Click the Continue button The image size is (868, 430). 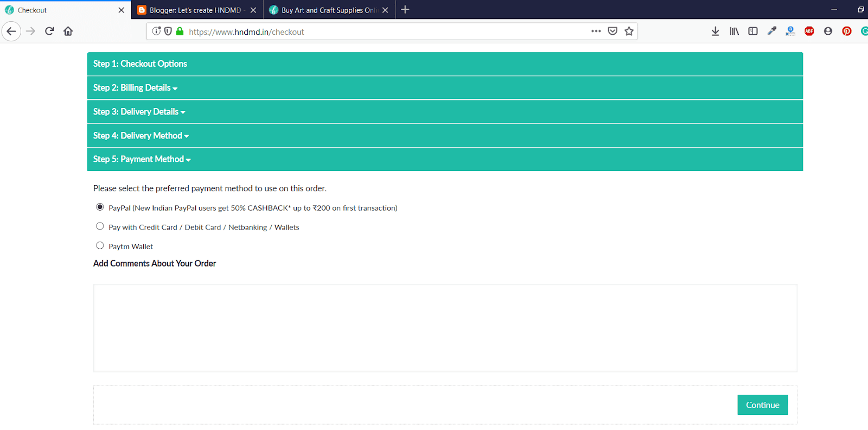pyautogui.click(x=763, y=405)
